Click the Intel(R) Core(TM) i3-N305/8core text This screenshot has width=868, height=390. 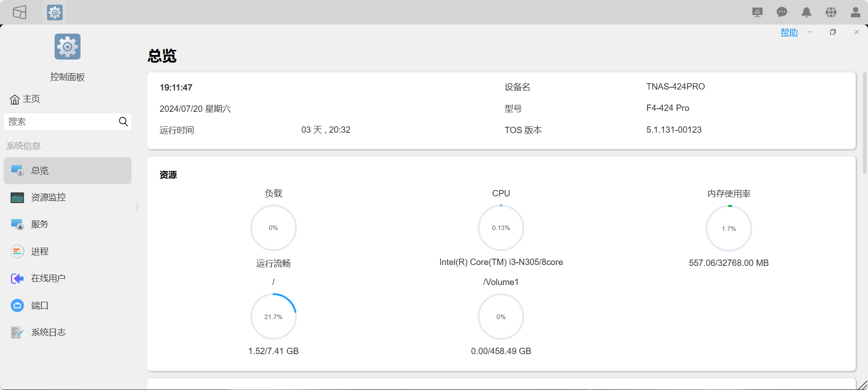pyautogui.click(x=501, y=262)
